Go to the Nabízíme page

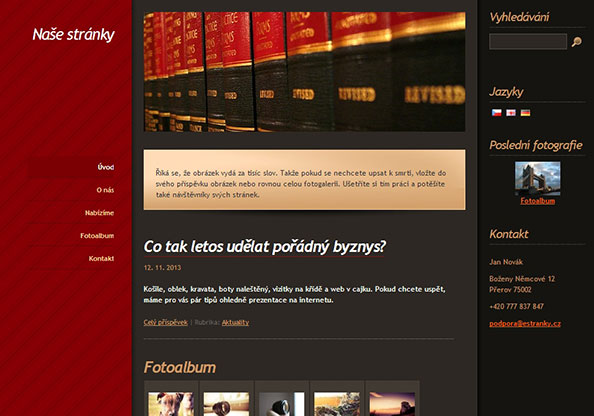99,213
